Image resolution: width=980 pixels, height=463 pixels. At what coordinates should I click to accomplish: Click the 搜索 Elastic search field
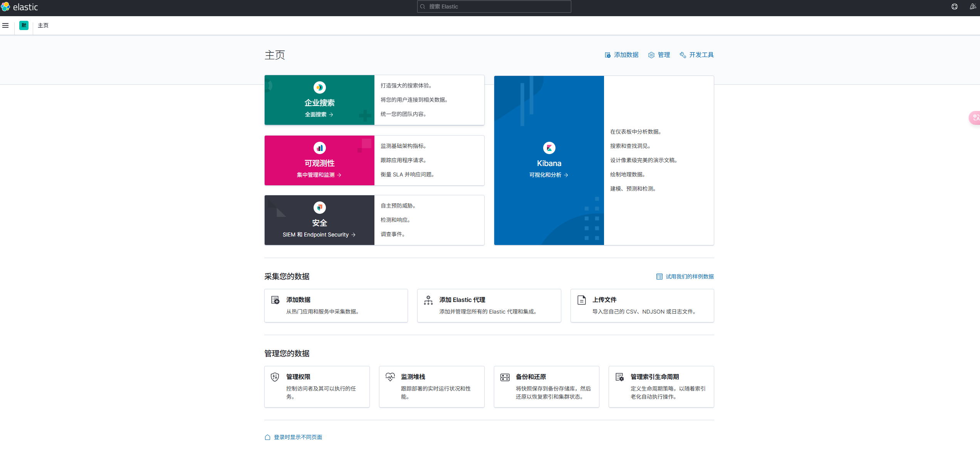(493, 7)
